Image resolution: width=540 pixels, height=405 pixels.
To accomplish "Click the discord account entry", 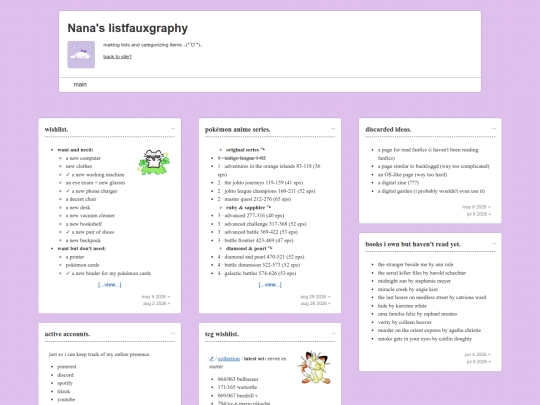I will (x=65, y=375).
